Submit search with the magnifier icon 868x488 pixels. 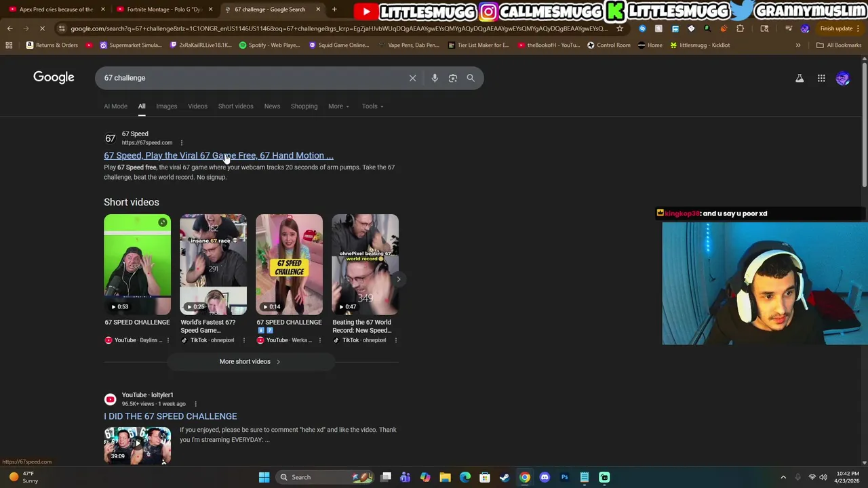(x=471, y=78)
